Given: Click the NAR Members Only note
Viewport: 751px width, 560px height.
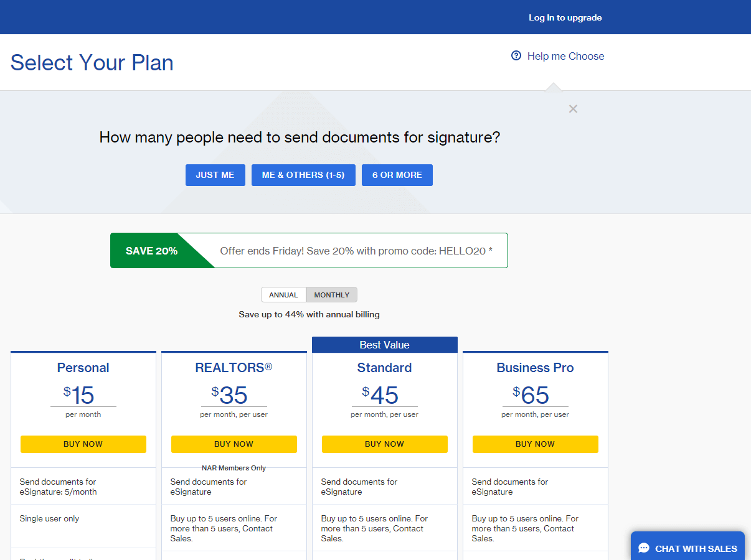Looking at the screenshot, I should click(234, 468).
